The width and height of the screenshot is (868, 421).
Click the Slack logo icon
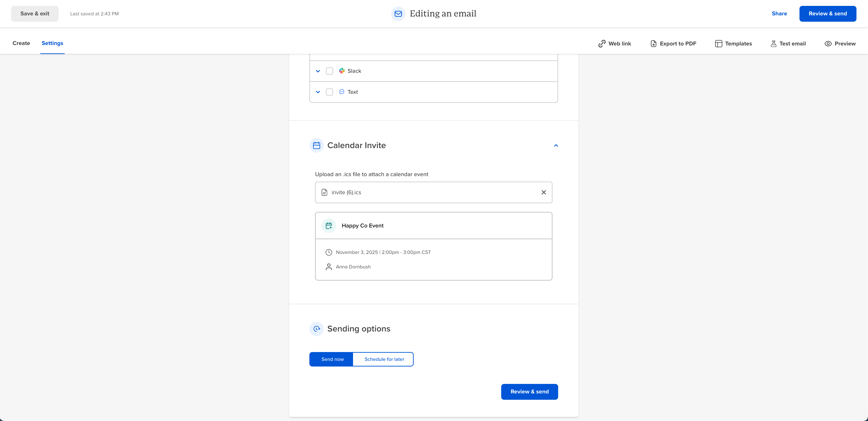click(x=342, y=71)
